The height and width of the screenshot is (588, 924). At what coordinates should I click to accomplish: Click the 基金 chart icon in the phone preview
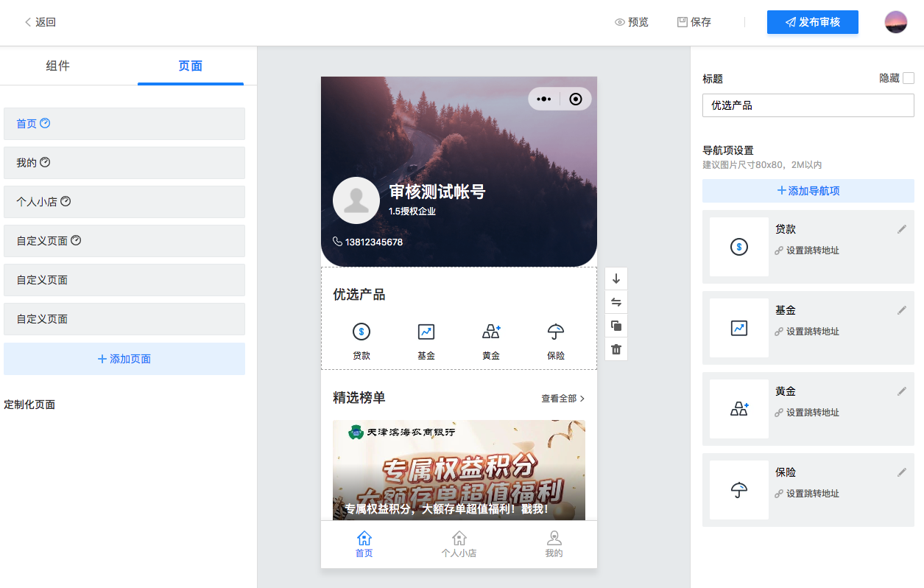click(x=426, y=332)
